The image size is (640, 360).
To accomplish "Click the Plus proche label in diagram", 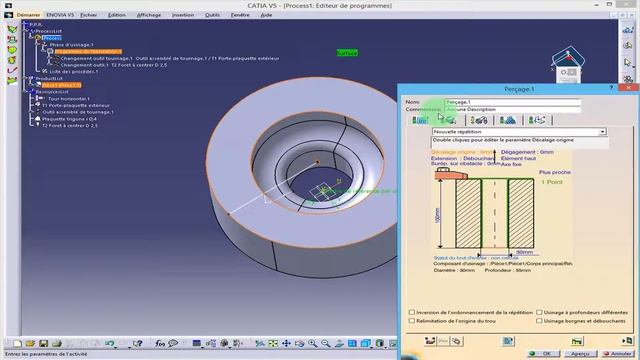I will click(x=555, y=172).
